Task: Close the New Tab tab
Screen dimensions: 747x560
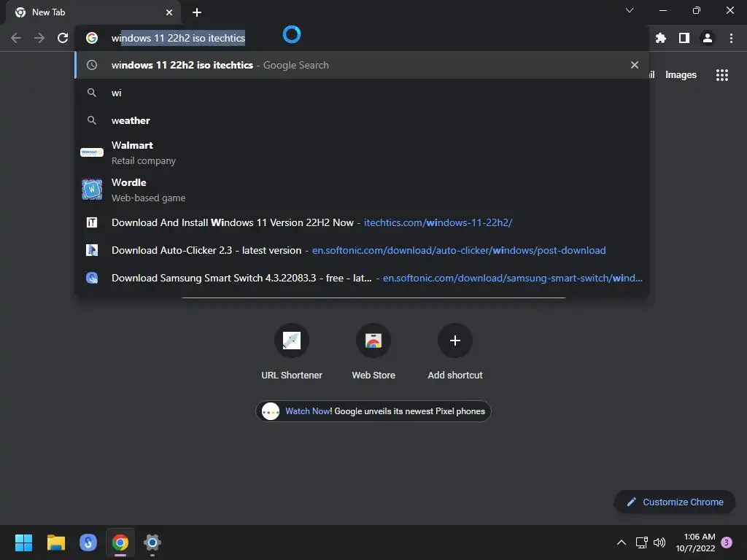Action: tap(169, 12)
